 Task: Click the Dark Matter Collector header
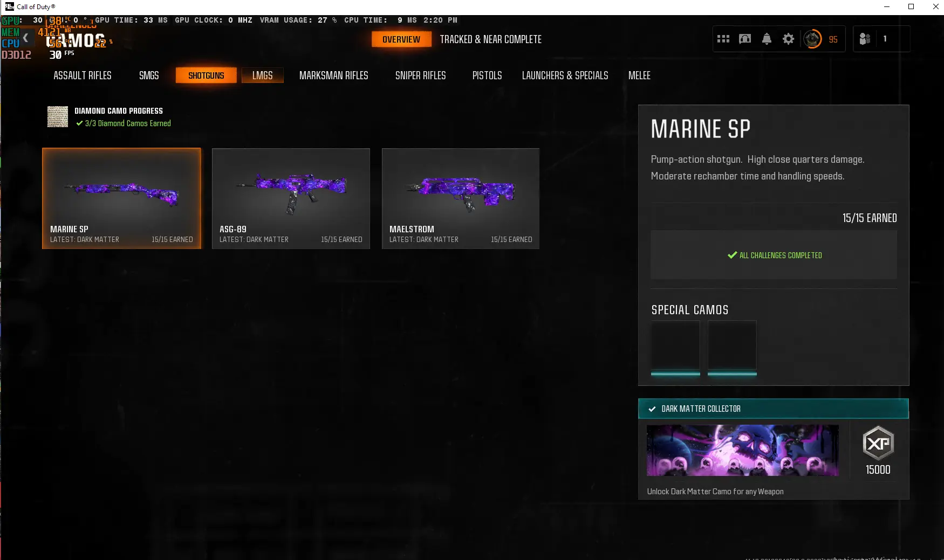pyautogui.click(x=773, y=409)
